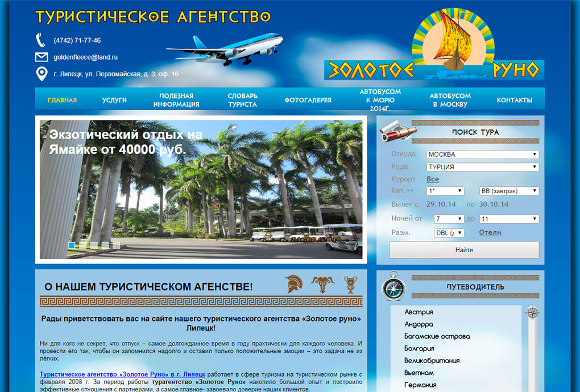580x392 pixels.
Task: Open the Фотогалерея menu item
Action: click(308, 100)
